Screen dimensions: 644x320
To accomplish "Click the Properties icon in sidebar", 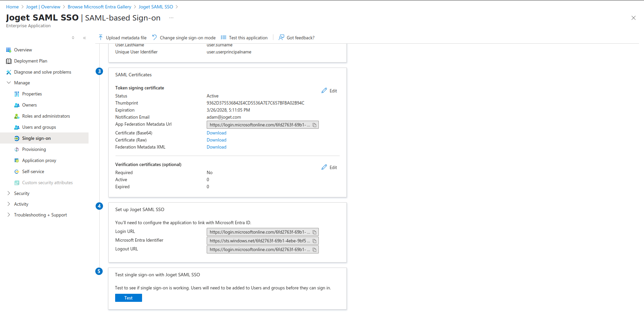I will pyautogui.click(x=17, y=94).
